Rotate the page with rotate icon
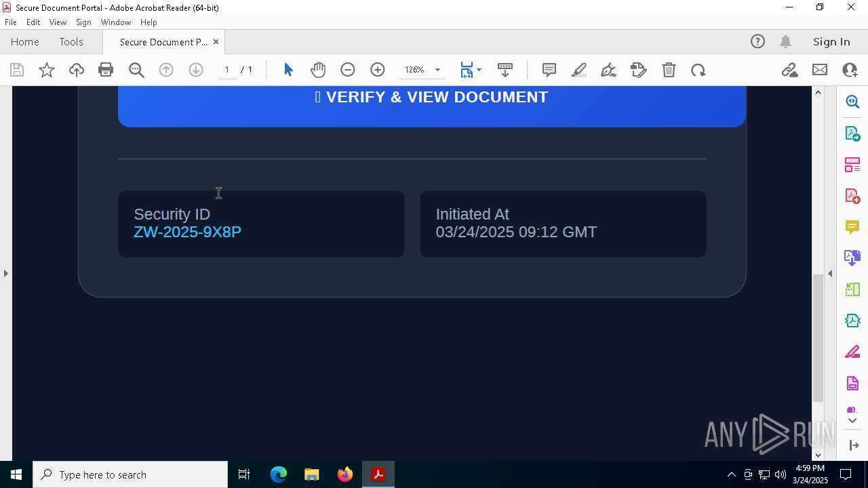Screen dimensions: 868x488 [698, 70]
